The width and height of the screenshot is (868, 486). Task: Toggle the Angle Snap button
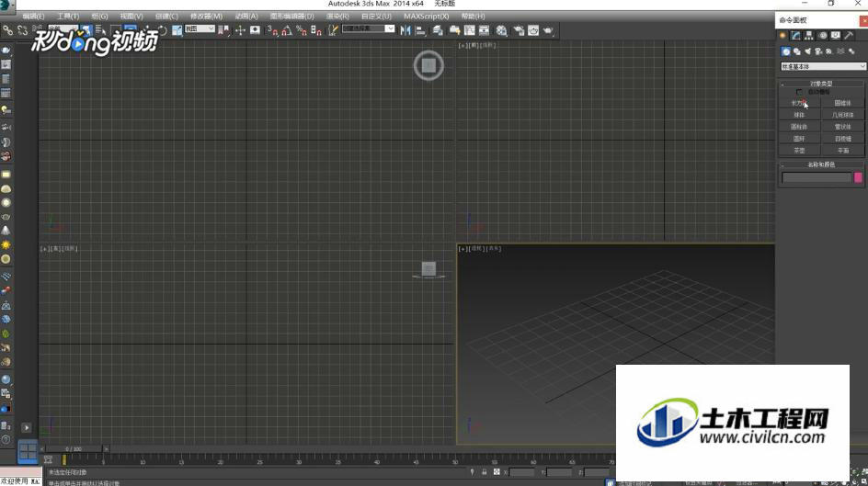286,29
